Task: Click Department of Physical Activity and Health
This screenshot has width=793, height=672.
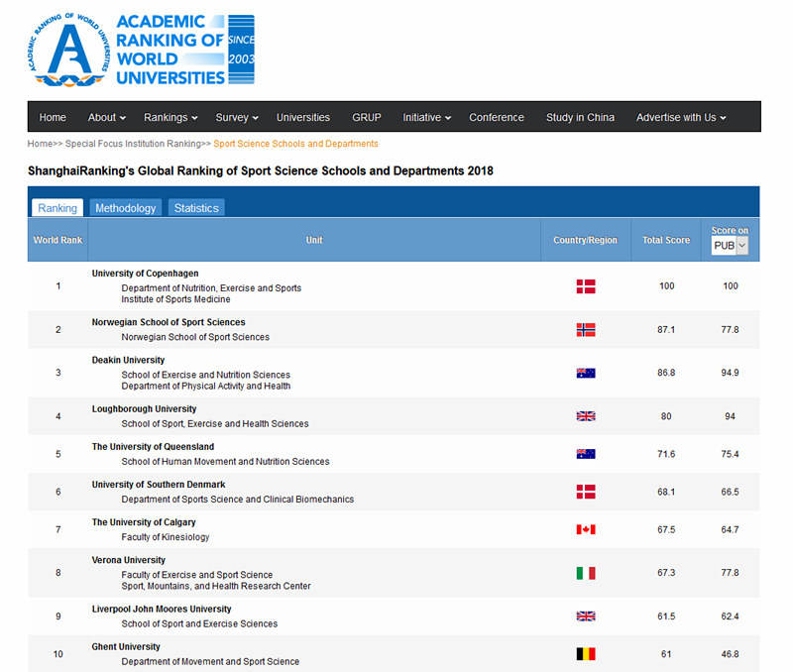Action: [x=206, y=386]
